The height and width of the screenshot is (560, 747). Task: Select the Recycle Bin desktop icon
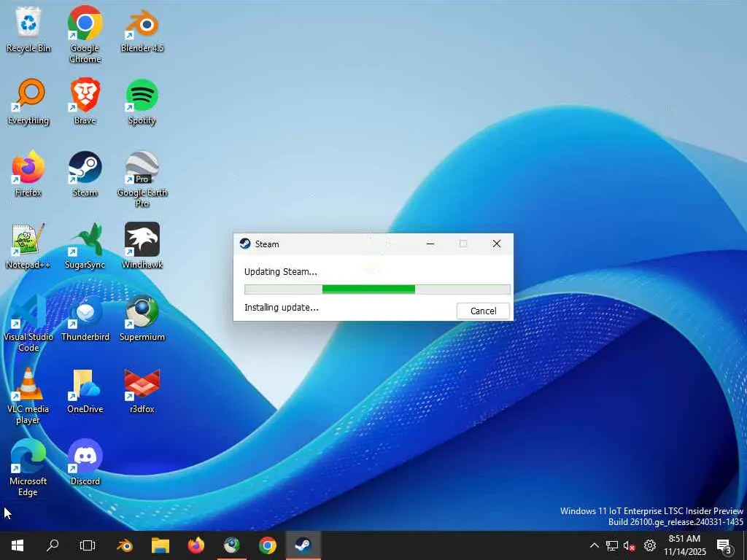click(28, 29)
